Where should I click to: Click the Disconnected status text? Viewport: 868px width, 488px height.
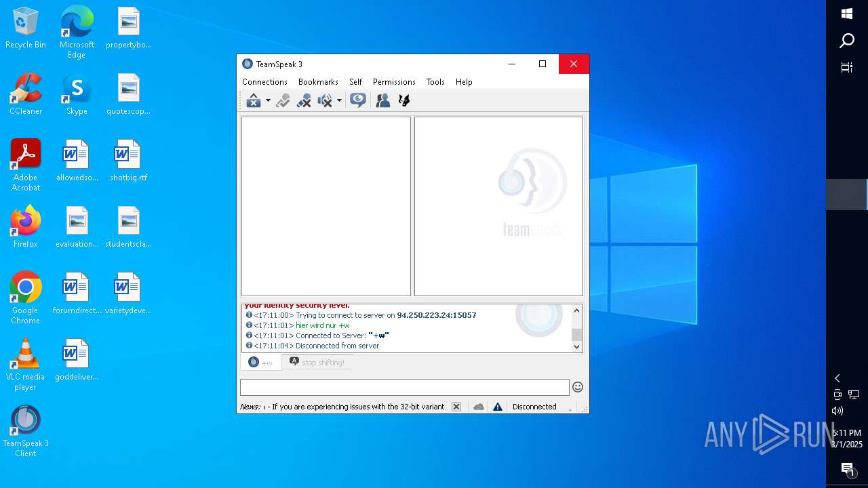pyautogui.click(x=534, y=407)
